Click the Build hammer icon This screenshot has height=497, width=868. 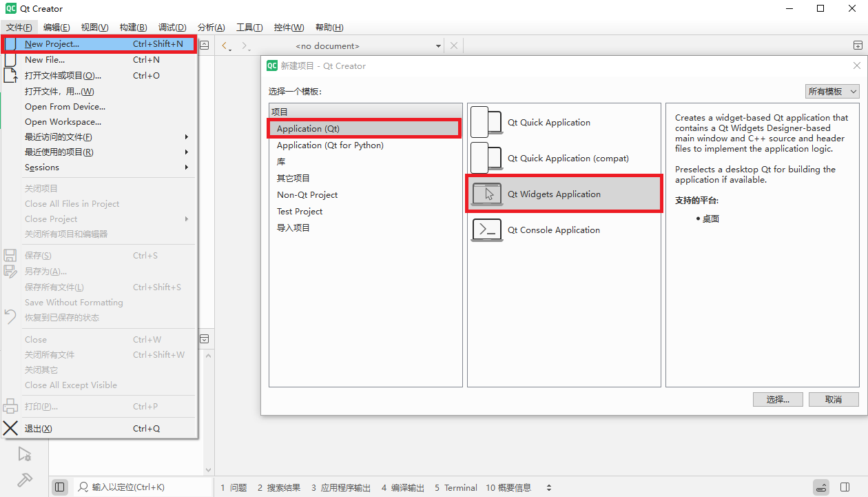(x=24, y=479)
